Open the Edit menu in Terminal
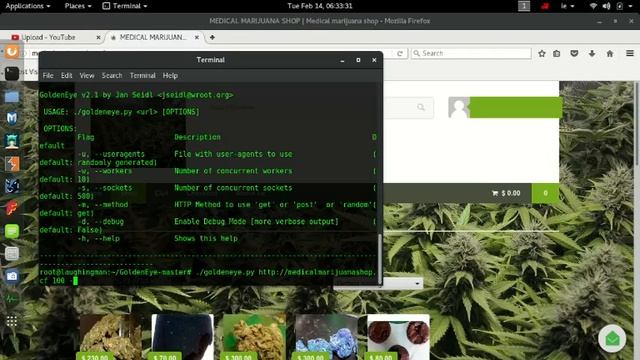640x360 pixels. point(67,76)
